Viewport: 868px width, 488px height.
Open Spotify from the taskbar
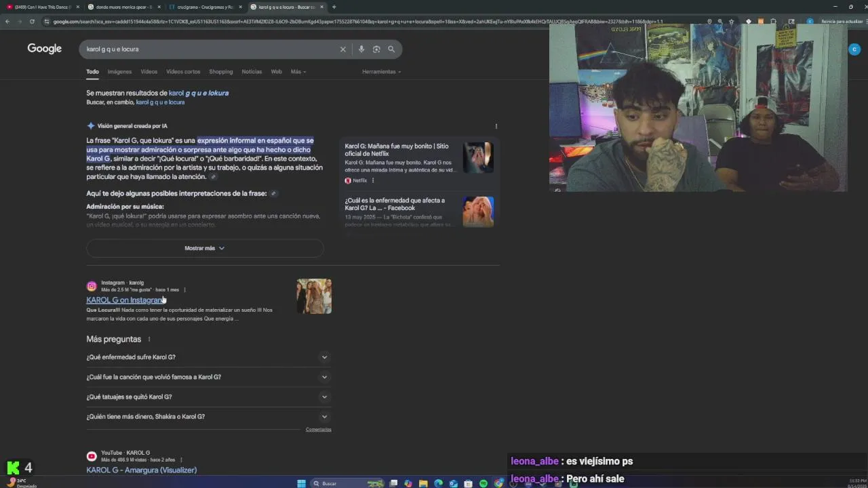pyautogui.click(x=483, y=483)
